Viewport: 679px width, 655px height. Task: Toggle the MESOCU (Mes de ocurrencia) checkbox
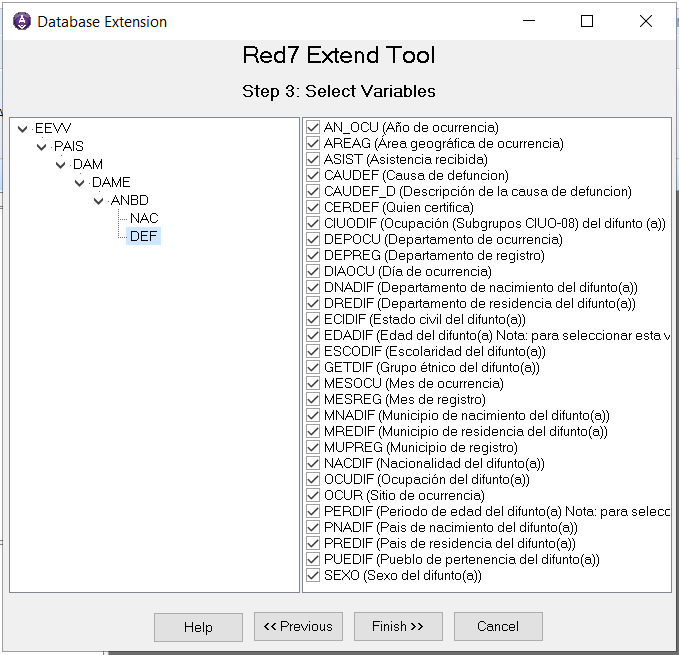click(x=314, y=384)
